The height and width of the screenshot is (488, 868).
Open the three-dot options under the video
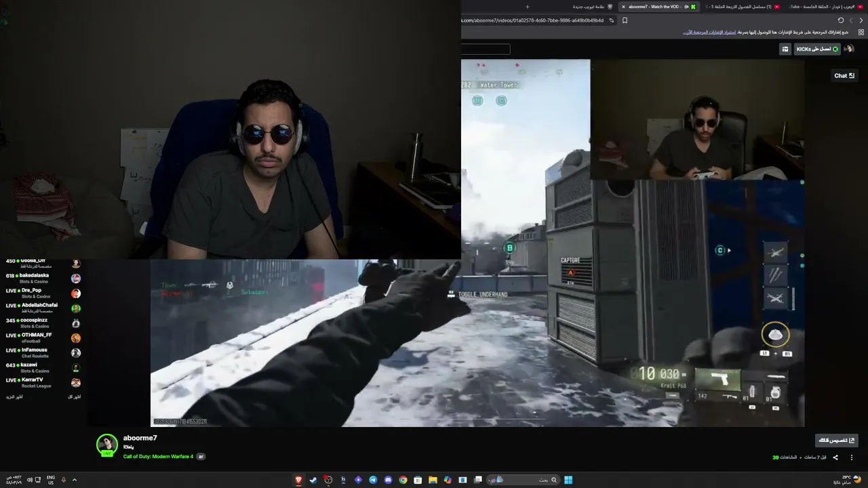coord(852,457)
